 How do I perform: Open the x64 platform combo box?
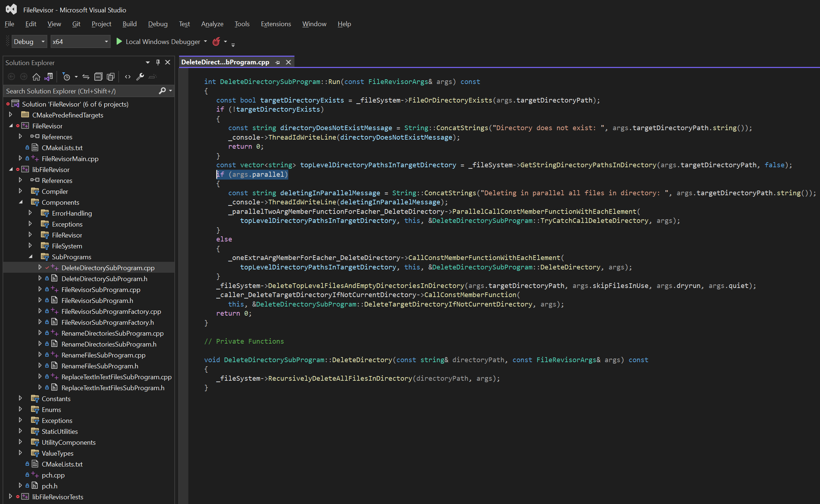coord(80,41)
